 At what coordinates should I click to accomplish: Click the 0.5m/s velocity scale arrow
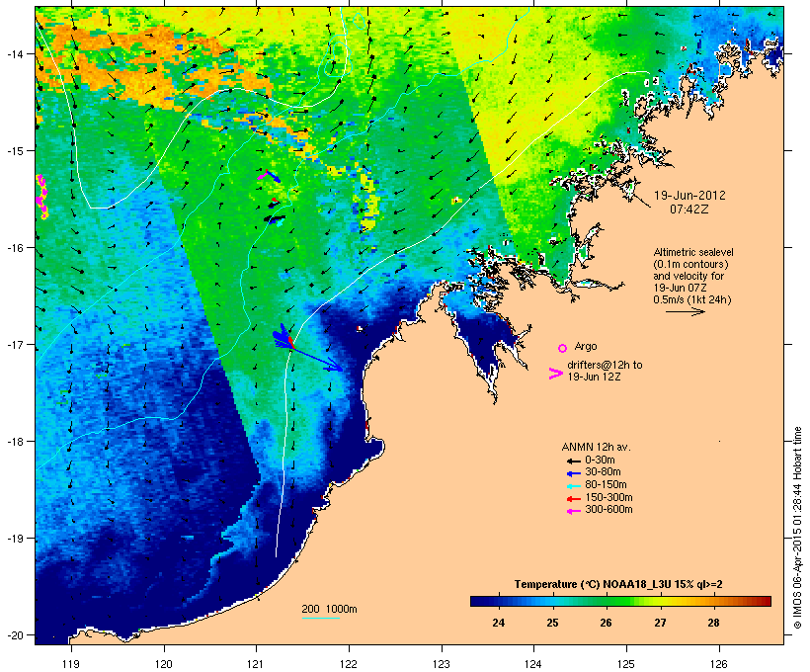685,311
